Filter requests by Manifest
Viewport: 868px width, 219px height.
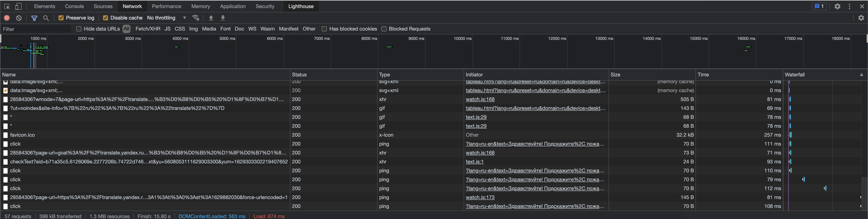[288, 29]
